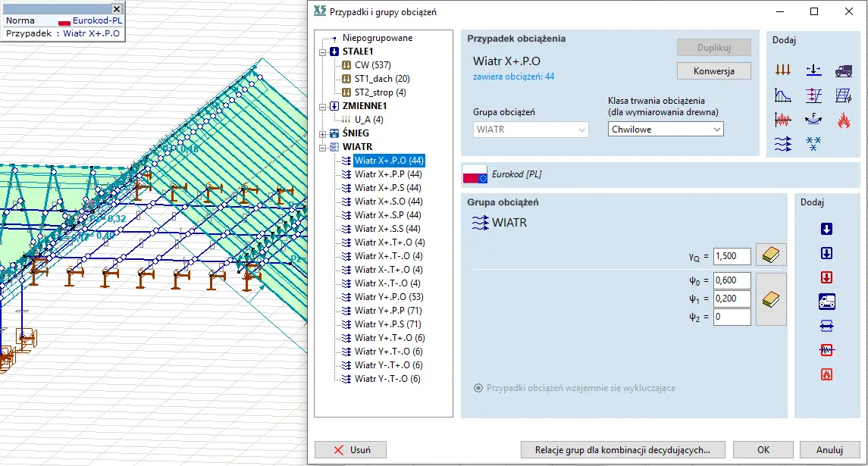868x466 pixels.
Task: Toggle mutually exclusive load cases radio option
Action: [x=478, y=388]
